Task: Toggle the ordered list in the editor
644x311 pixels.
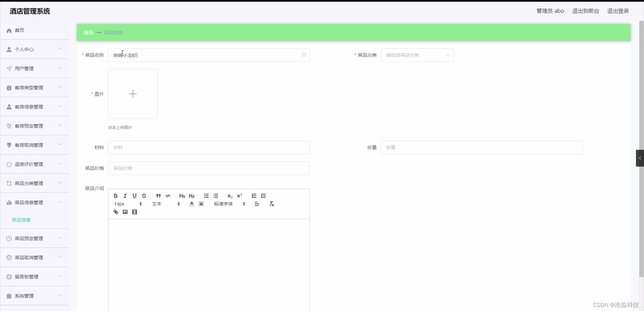Action: 206,196
